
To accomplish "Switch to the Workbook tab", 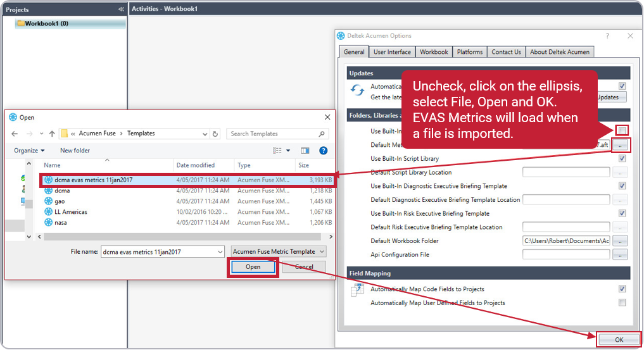I will (x=434, y=52).
